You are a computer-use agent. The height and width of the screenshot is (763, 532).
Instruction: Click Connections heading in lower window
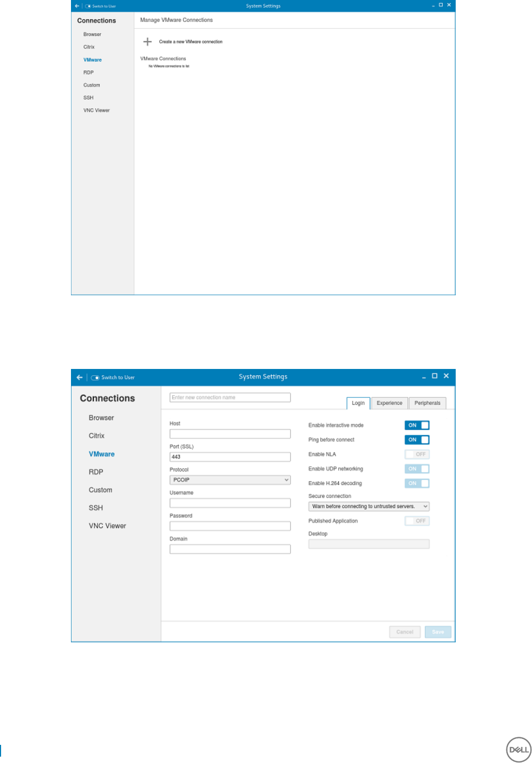(x=107, y=399)
